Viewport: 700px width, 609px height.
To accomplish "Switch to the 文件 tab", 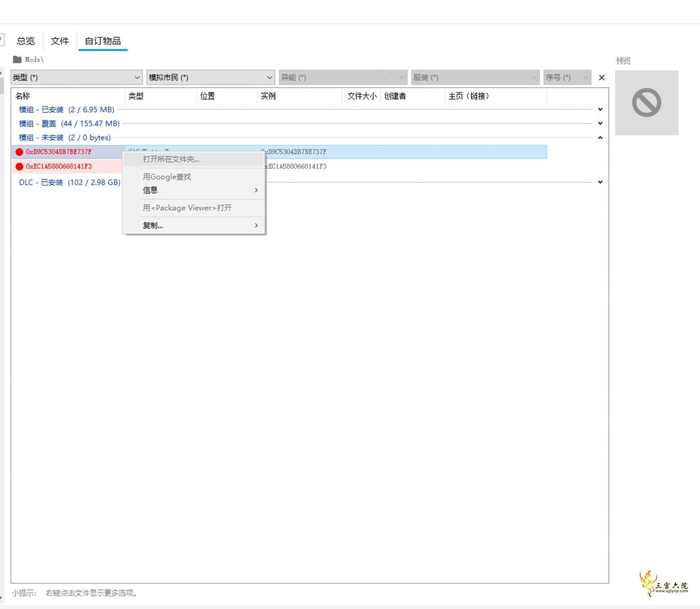I will [x=59, y=41].
